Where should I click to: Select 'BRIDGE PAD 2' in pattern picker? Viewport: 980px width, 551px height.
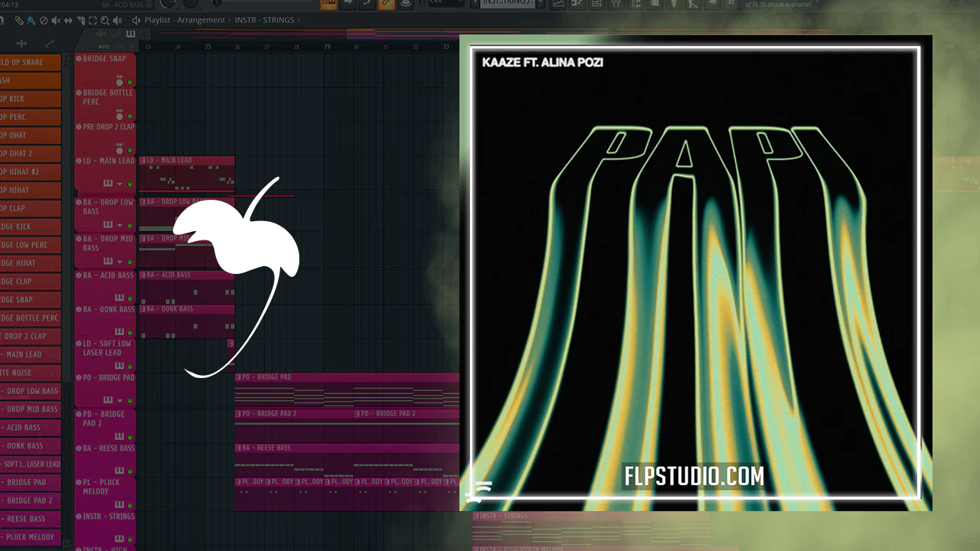[30, 500]
